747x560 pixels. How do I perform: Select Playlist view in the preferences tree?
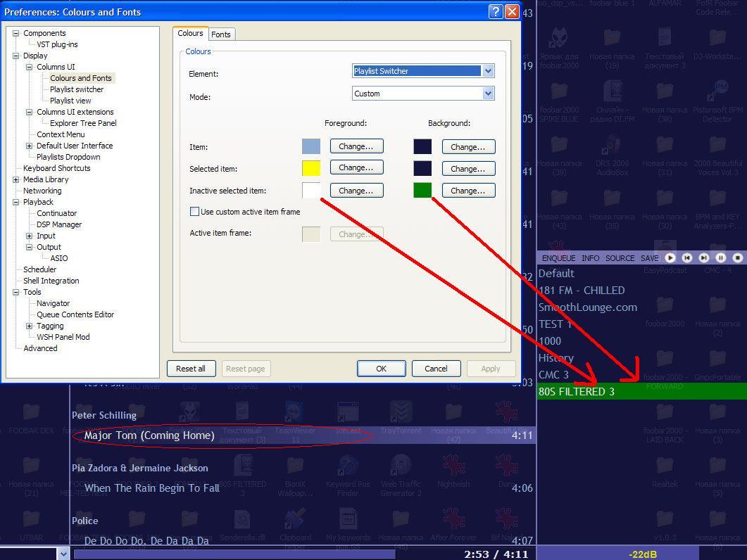(x=70, y=101)
